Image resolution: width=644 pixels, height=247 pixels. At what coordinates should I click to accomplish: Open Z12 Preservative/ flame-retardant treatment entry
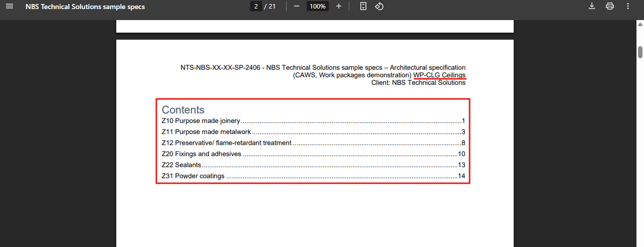(x=314, y=143)
